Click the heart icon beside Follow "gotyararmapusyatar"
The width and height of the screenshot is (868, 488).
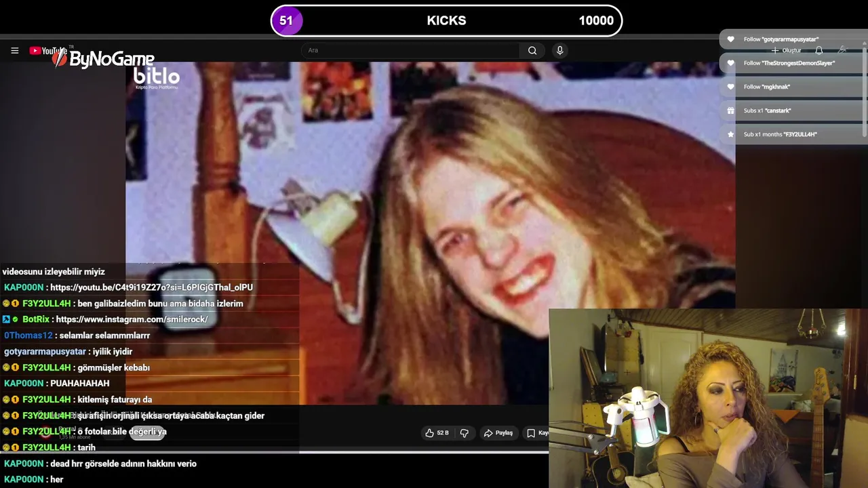click(730, 39)
